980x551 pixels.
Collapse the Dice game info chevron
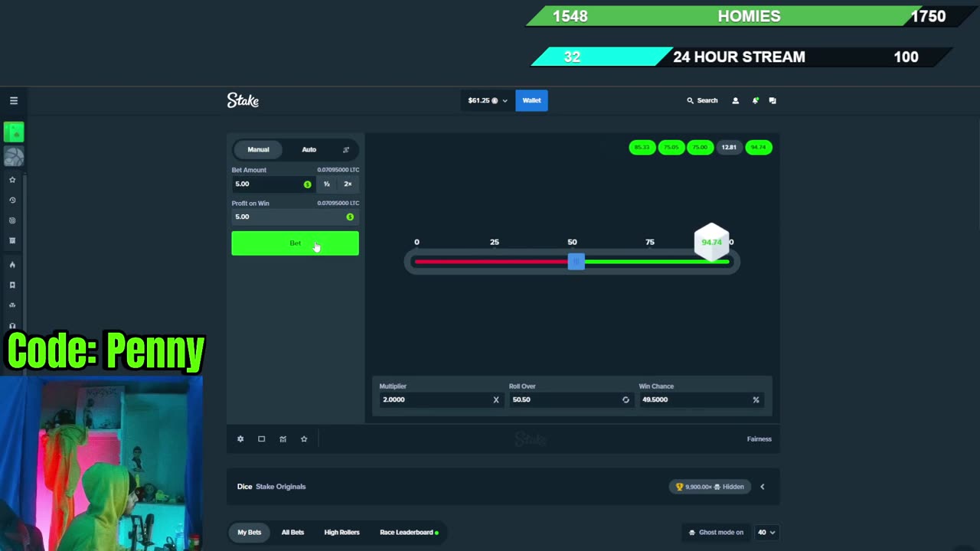click(x=762, y=486)
